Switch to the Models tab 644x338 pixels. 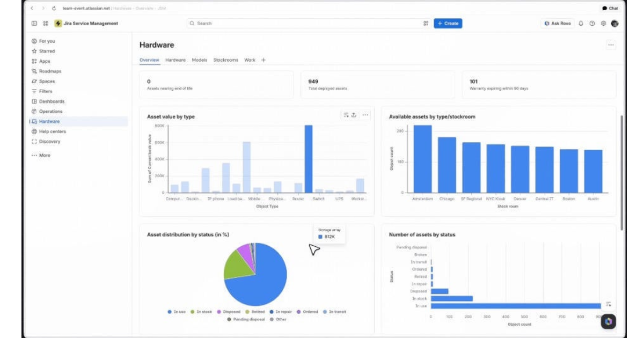click(200, 60)
